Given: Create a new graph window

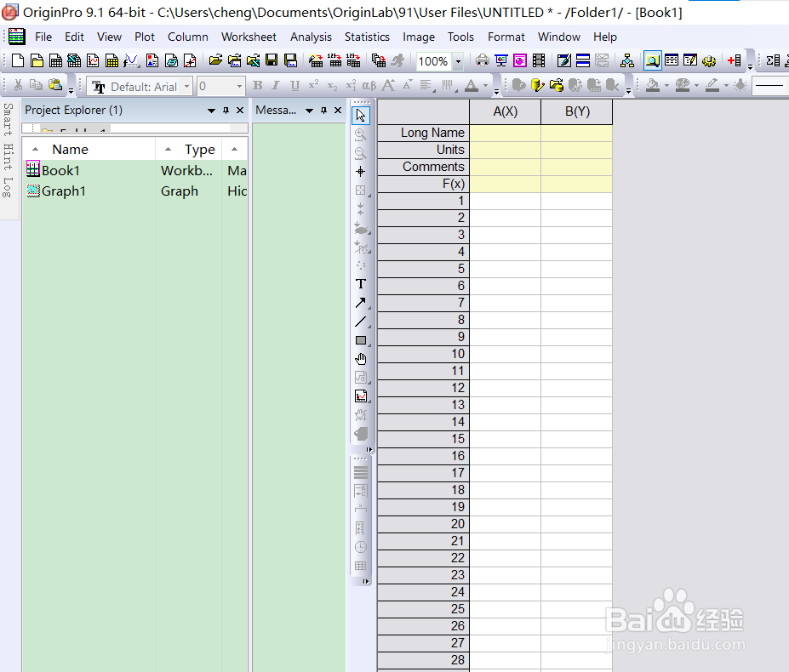Looking at the screenshot, I should pos(93,61).
